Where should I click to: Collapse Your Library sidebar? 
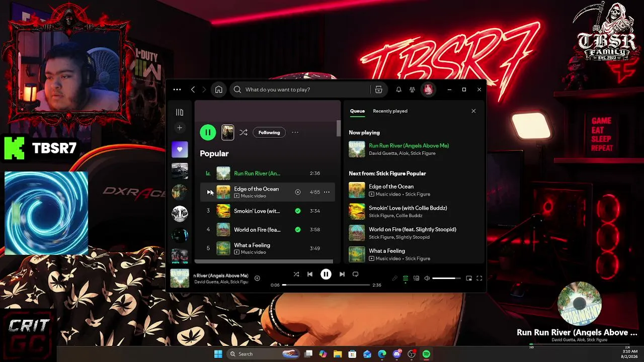[180, 113]
